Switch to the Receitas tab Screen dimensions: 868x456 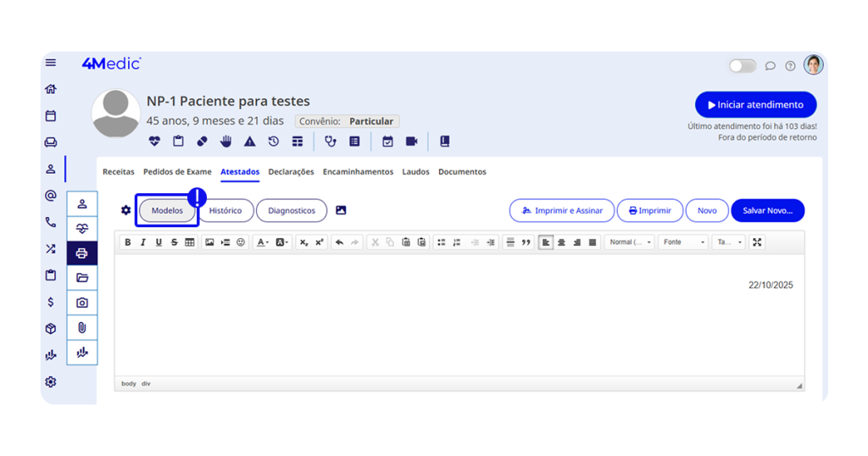coord(119,172)
